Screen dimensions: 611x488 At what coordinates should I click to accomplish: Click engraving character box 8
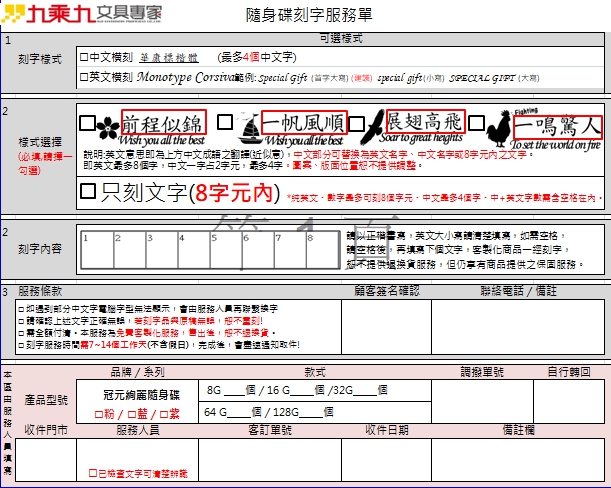tap(323, 250)
